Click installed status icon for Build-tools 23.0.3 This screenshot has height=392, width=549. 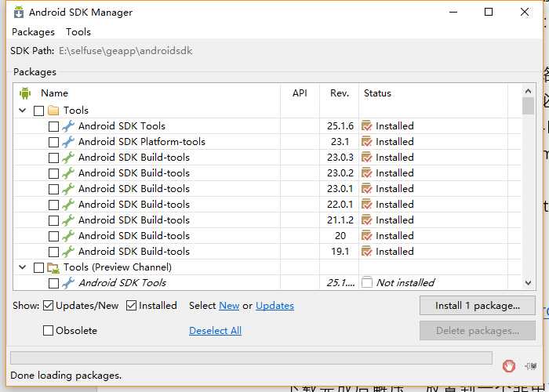coord(366,158)
